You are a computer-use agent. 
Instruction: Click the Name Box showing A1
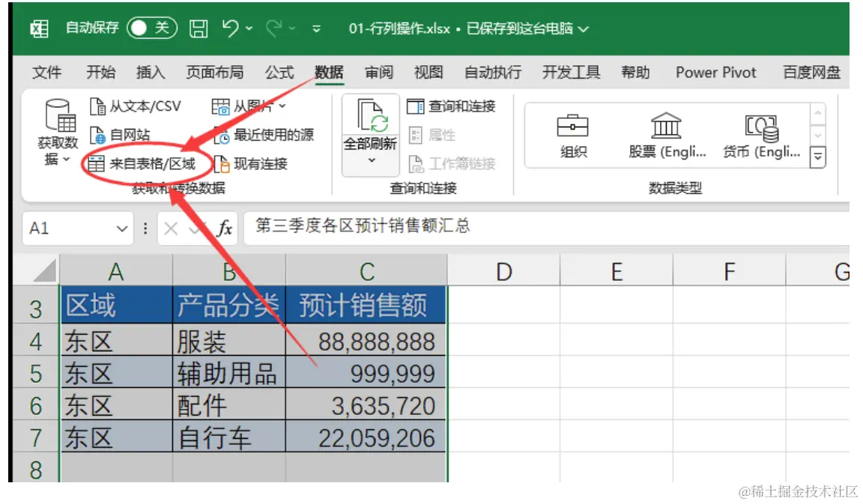click(69, 228)
